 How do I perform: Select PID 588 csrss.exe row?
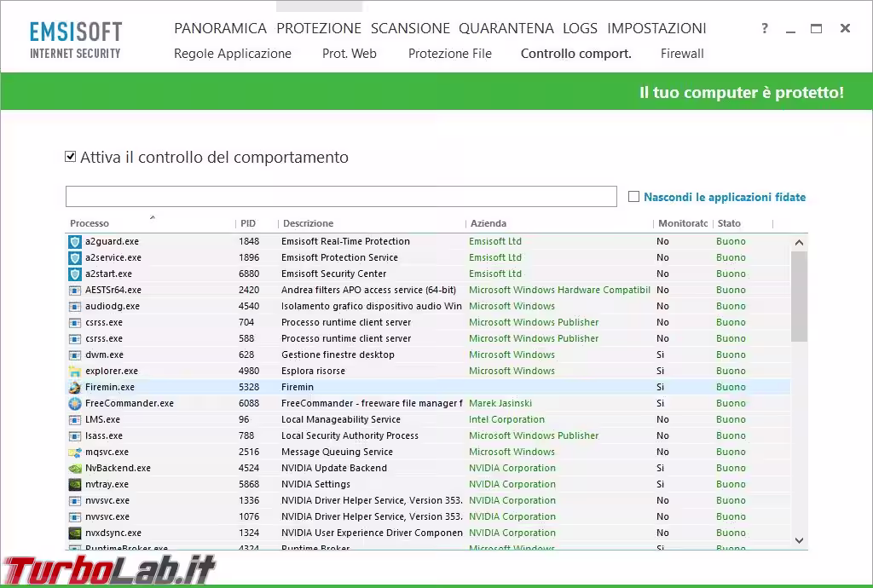coord(428,338)
